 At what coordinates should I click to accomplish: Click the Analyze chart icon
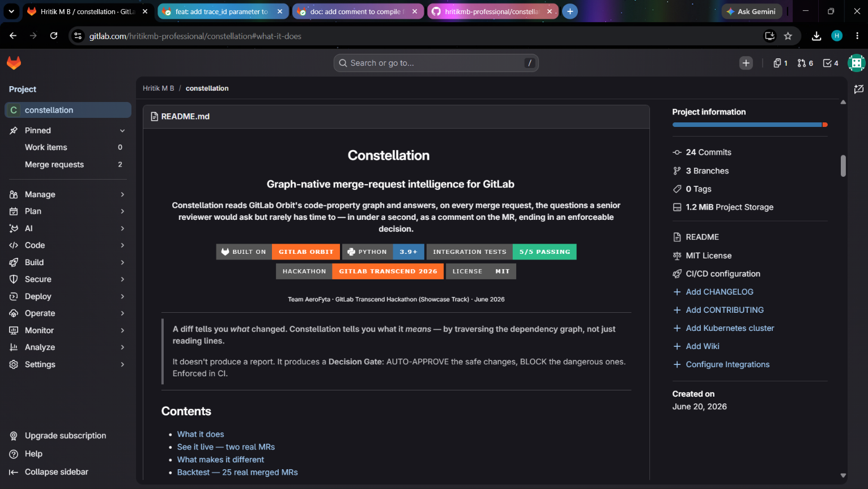14,347
